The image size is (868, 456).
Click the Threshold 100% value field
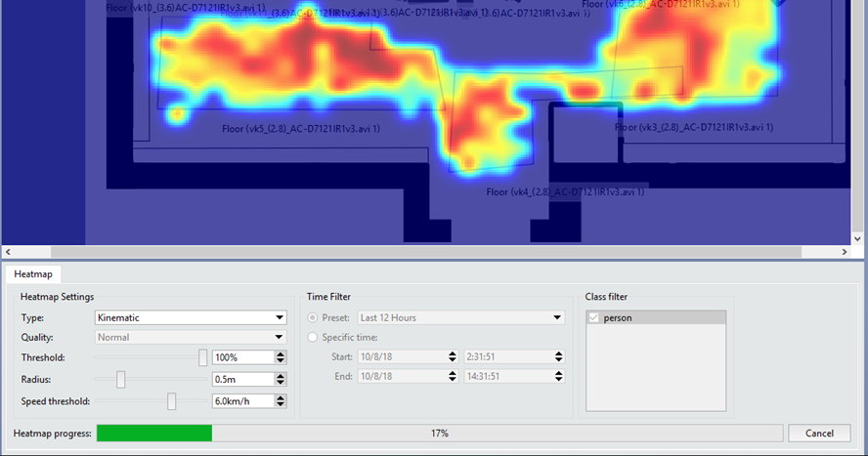(x=242, y=358)
